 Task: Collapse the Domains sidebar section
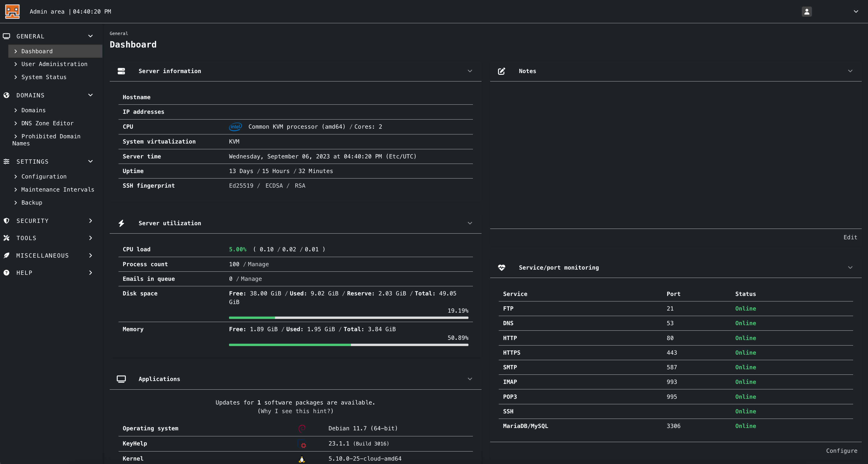(x=90, y=95)
